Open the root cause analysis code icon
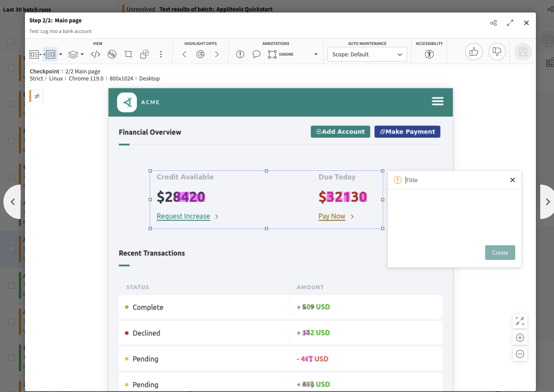Screen dimensions: 554x392 [x=95, y=54]
